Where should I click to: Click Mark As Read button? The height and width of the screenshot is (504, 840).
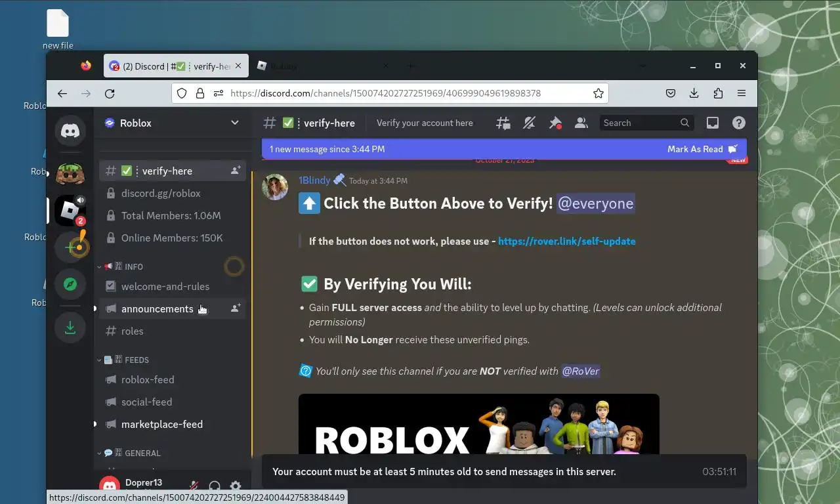click(x=702, y=149)
